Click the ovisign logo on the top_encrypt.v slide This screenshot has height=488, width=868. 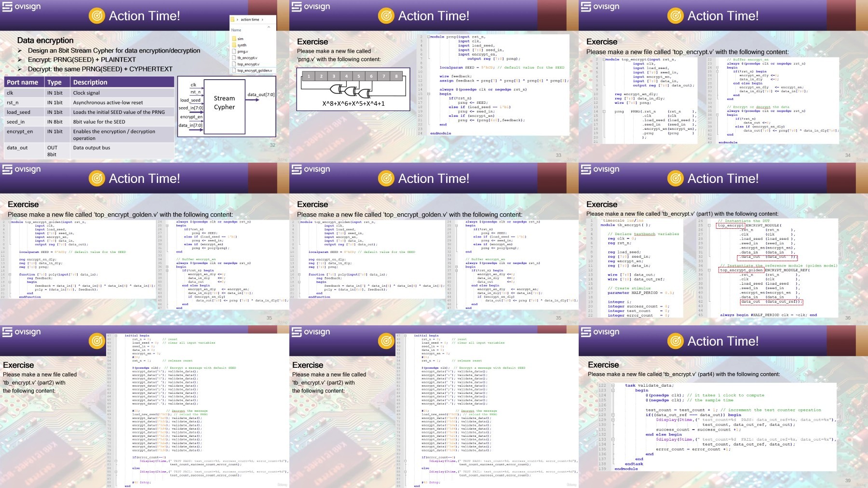tap(600, 7)
